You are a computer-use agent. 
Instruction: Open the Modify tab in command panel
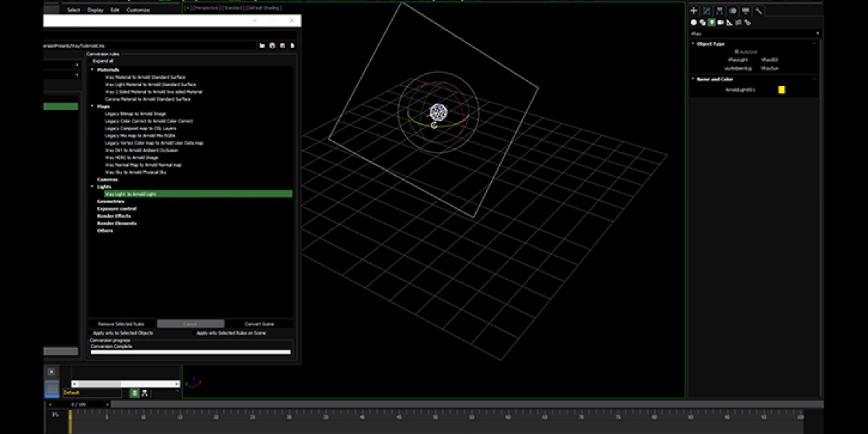[707, 11]
